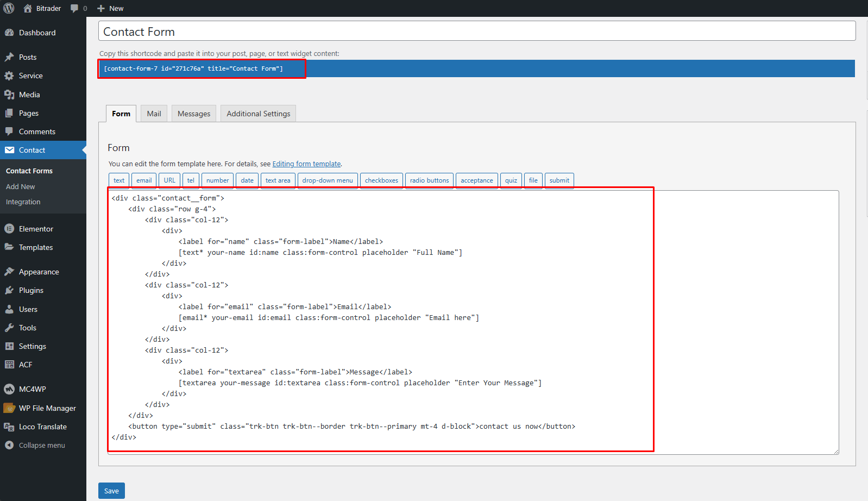The width and height of the screenshot is (868, 501).
Task: Insert a radio buttons form tag
Action: click(x=429, y=180)
